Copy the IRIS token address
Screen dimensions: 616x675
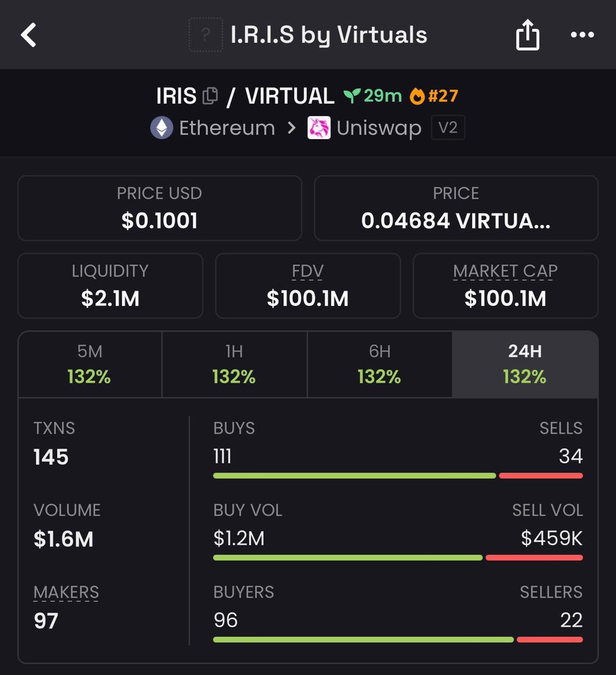tap(210, 96)
